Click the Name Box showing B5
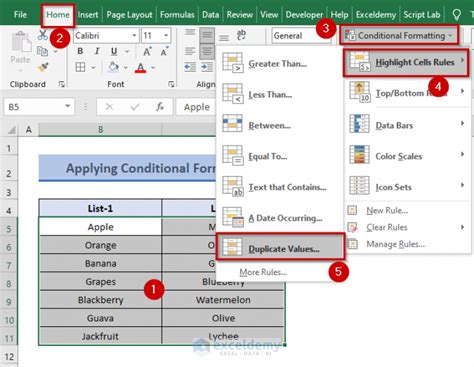Viewport: 474px width, 367px height. tap(39, 107)
